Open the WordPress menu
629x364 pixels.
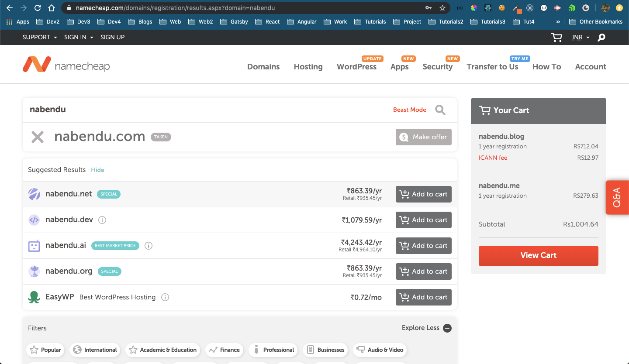point(356,67)
